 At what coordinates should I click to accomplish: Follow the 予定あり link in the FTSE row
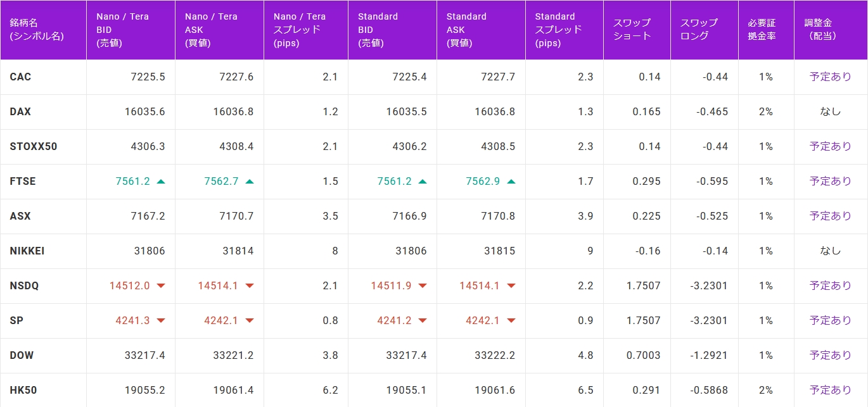click(831, 181)
